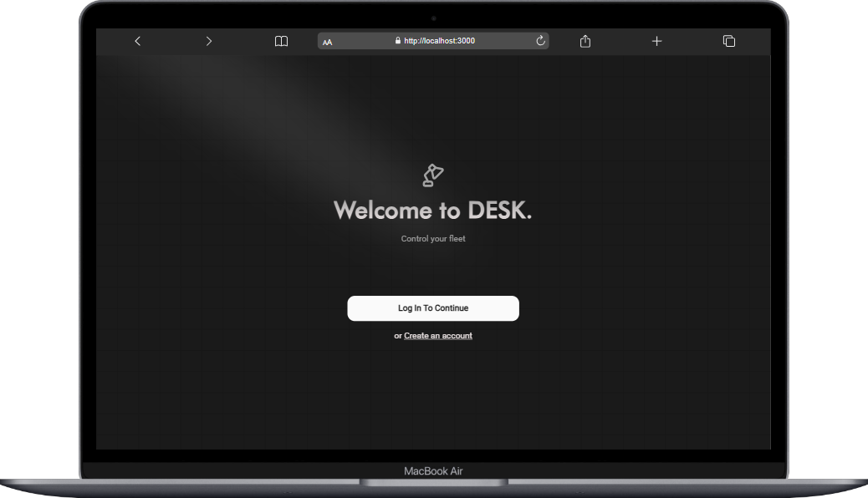The image size is (868, 498).
Task: Click the desk lamp logo
Action: click(x=432, y=175)
